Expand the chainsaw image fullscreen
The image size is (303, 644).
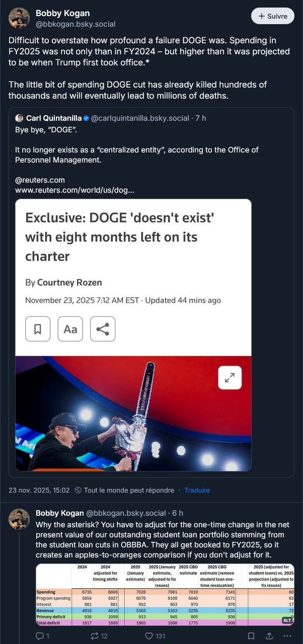coord(230,377)
